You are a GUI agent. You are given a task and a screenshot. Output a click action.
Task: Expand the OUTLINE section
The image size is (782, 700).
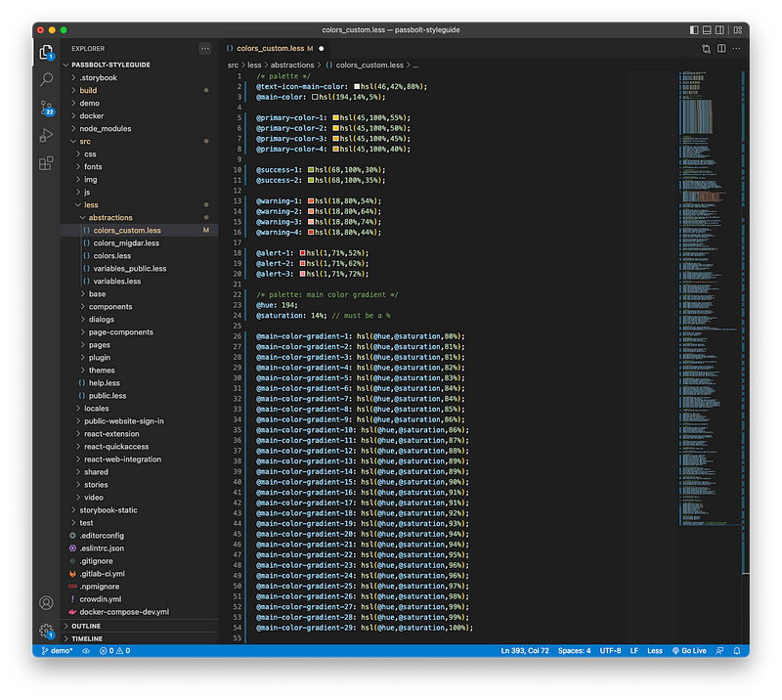tap(86, 626)
